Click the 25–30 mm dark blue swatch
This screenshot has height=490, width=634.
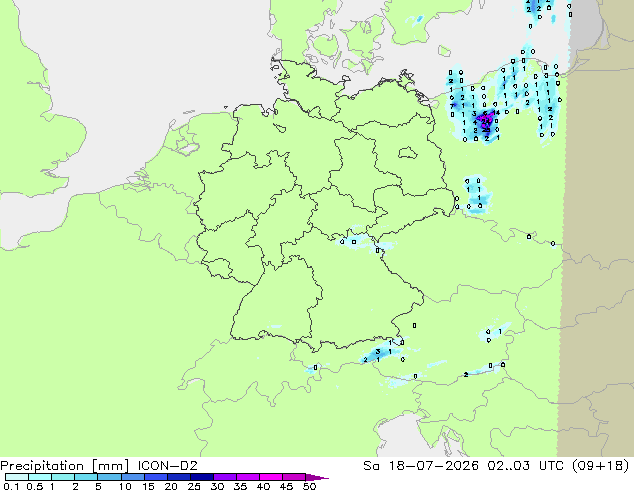tap(201, 477)
